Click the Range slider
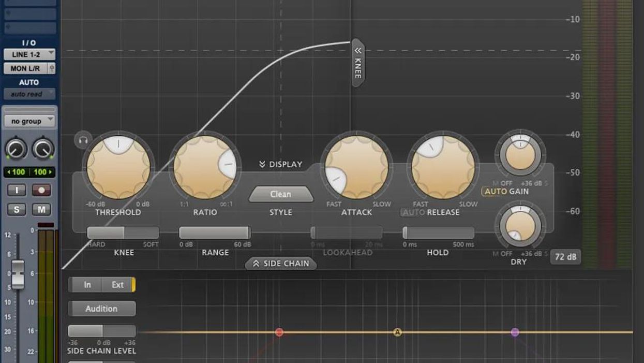The image size is (644, 363). click(215, 233)
